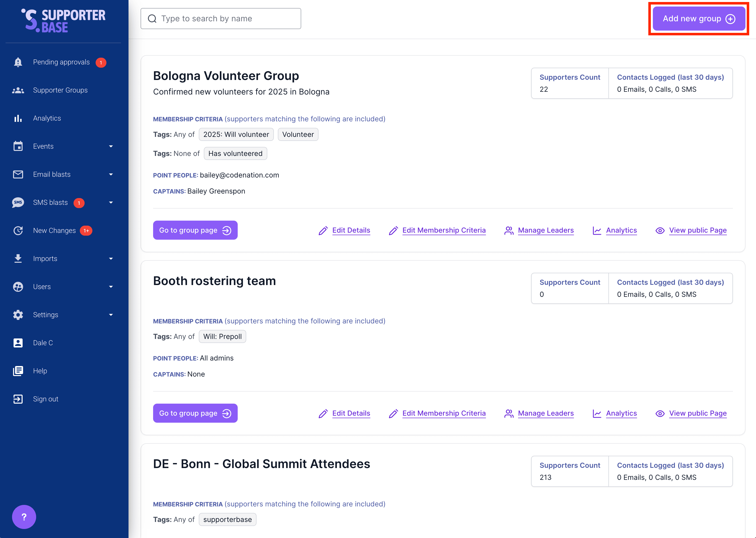Click the Analytics bar chart sidebar icon
756x538 pixels.
[x=18, y=118]
